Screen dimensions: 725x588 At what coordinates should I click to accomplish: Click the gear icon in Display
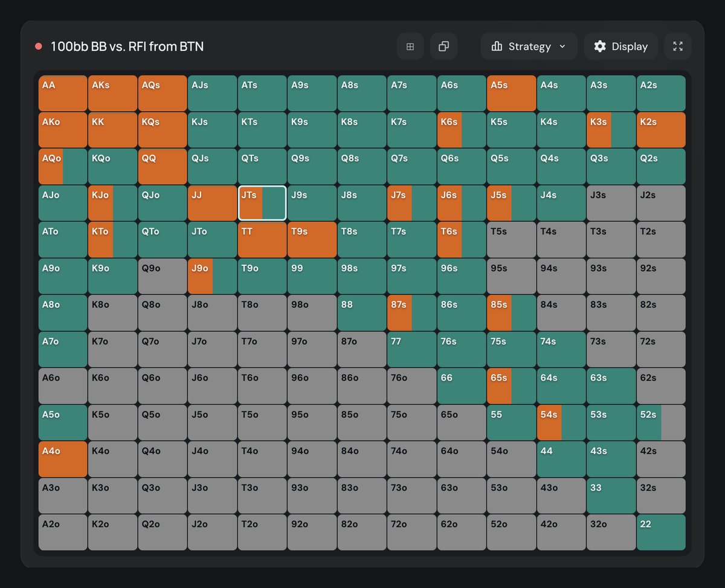point(600,47)
